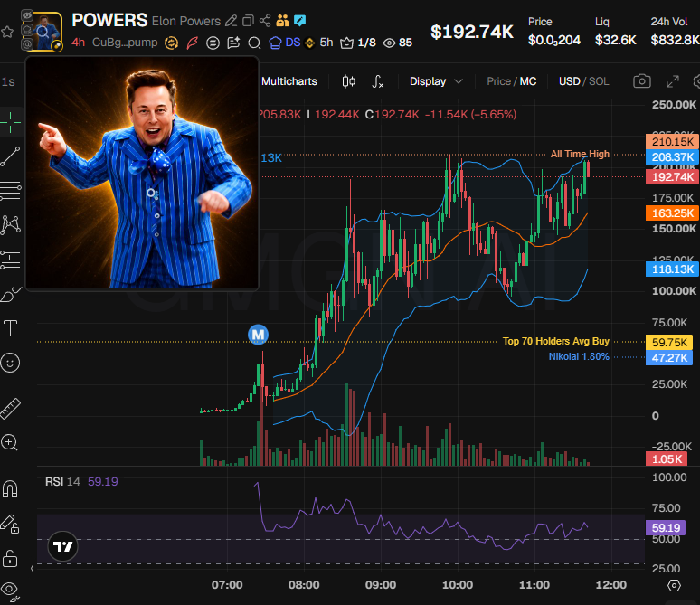Open the TradingView logo link
Screen dimensions: 700x605
[63, 546]
